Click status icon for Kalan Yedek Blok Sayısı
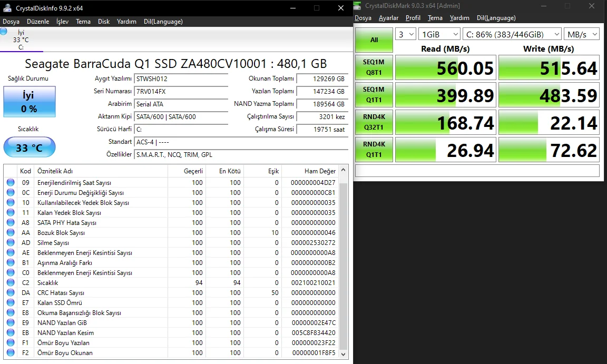 pyautogui.click(x=11, y=213)
